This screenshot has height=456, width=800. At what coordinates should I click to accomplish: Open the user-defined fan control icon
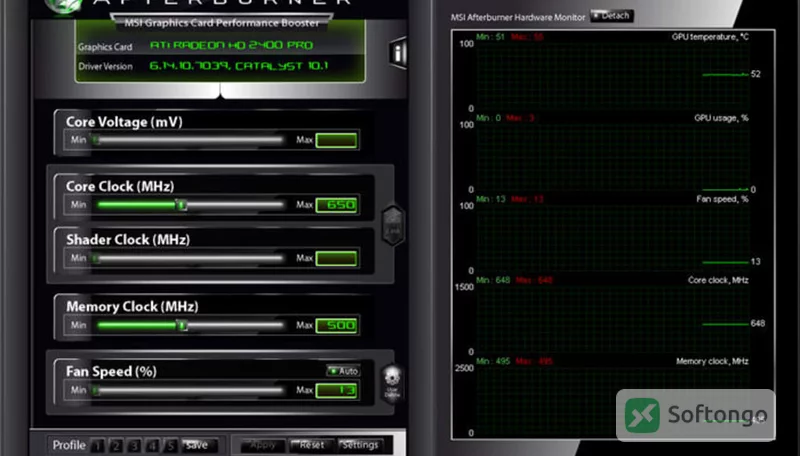coord(392,383)
